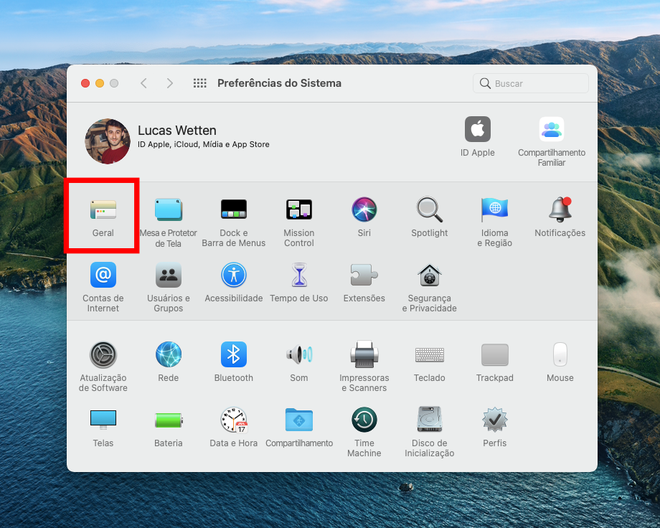This screenshot has width=660, height=528.
Task: Open Siri preferences
Action: tap(364, 209)
